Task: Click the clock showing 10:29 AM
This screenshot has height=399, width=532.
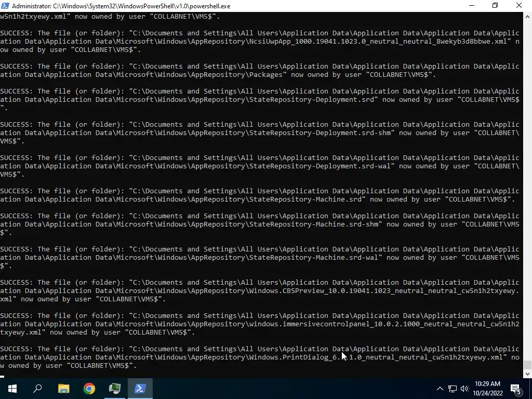Action: click(487, 384)
